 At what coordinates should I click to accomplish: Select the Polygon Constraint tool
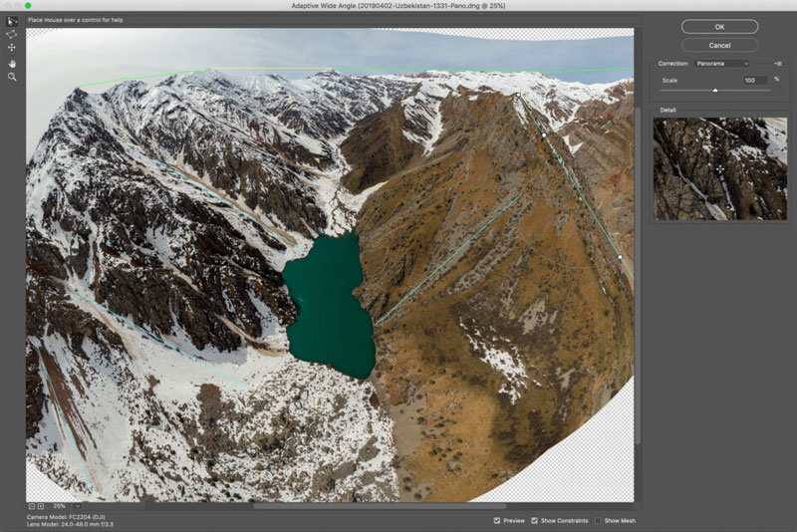(12, 34)
